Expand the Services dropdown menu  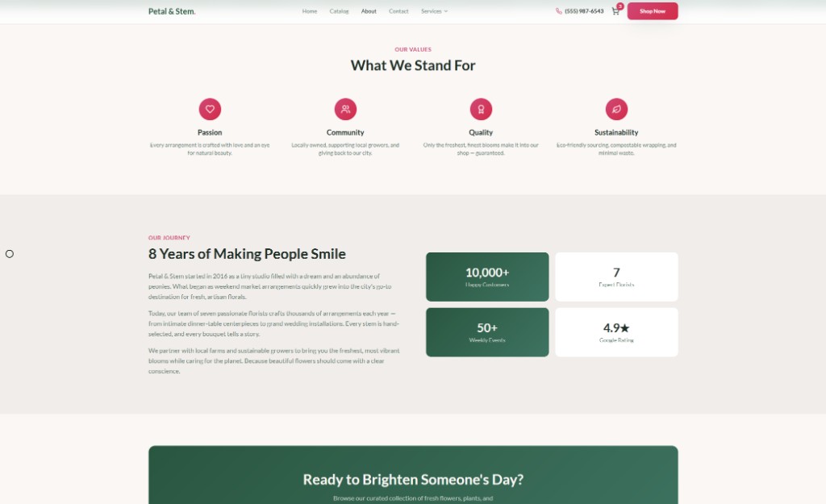pos(434,11)
